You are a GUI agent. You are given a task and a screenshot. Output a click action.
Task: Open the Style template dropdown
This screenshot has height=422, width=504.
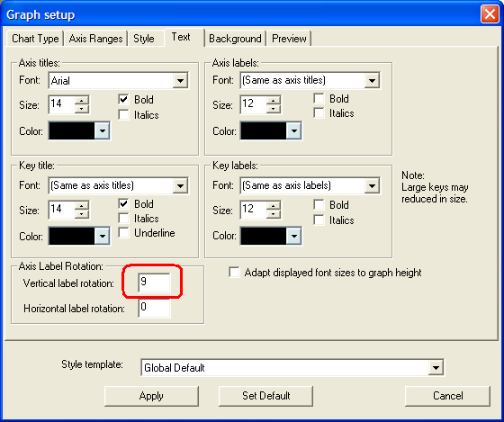point(436,367)
